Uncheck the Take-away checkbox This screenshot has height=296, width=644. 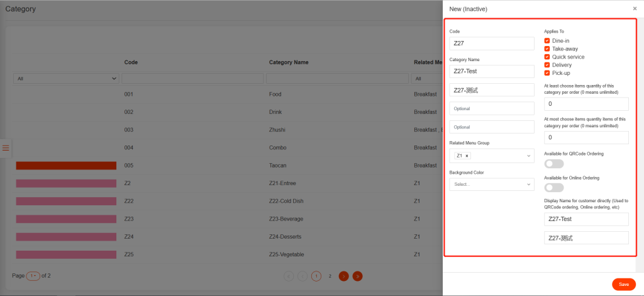point(547,49)
